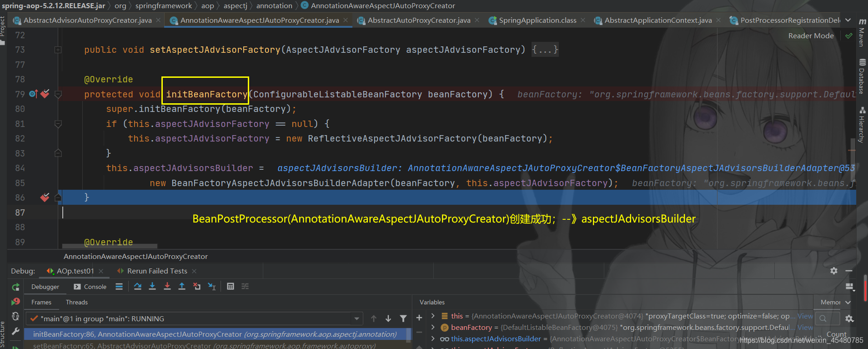
Task: Select the Debugger tab
Action: point(45,287)
